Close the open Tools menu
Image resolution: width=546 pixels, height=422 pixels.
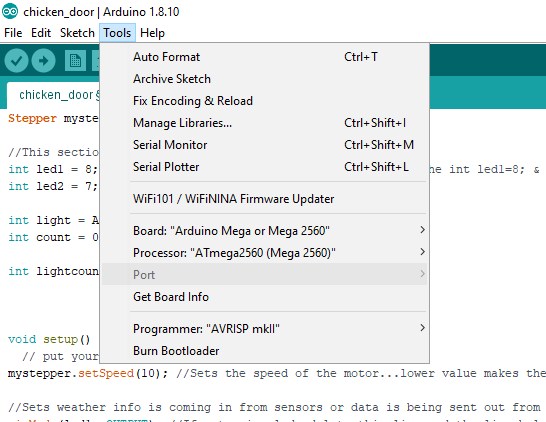point(117,33)
